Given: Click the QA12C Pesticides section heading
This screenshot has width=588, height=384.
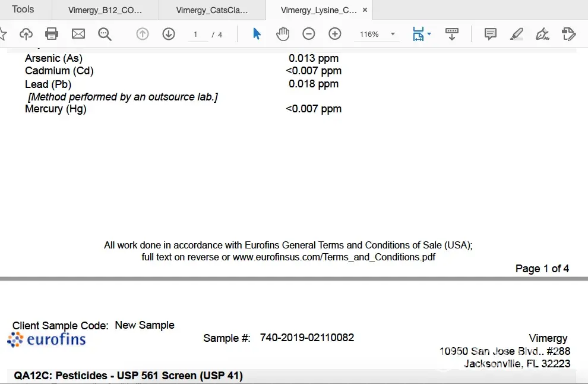Looking at the screenshot, I should 128,375.
